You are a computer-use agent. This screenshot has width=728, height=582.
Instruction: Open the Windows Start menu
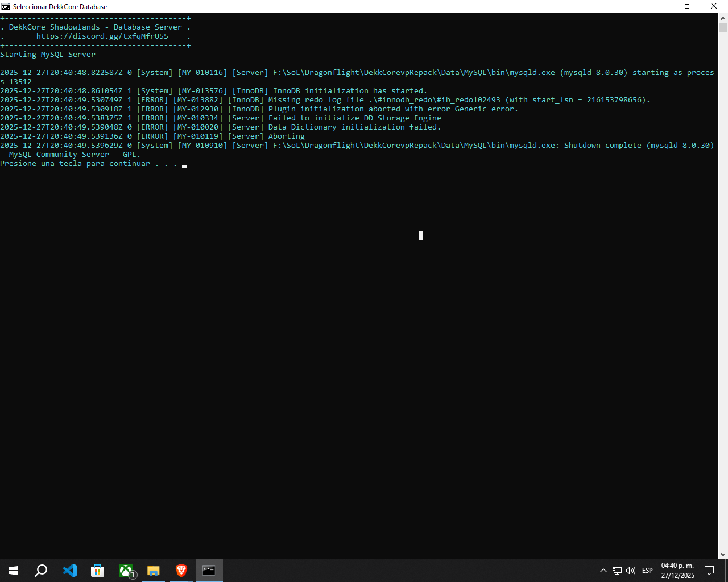pyautogui.click(x=14, y=571)
